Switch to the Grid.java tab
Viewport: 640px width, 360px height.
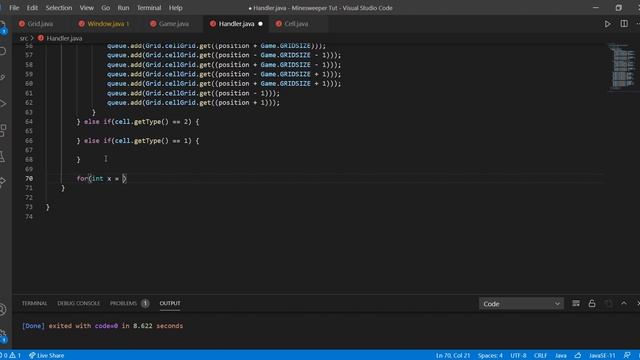(x=40, y=24)
